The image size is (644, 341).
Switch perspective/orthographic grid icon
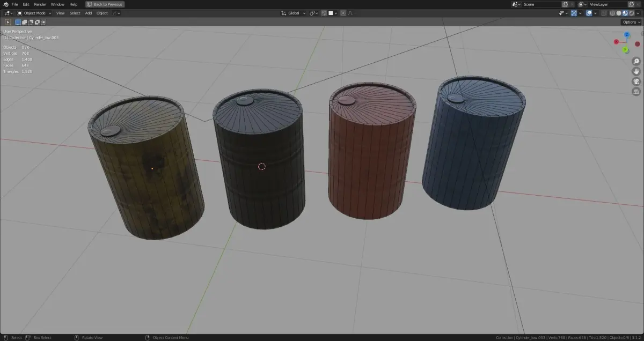coord(636,92)
